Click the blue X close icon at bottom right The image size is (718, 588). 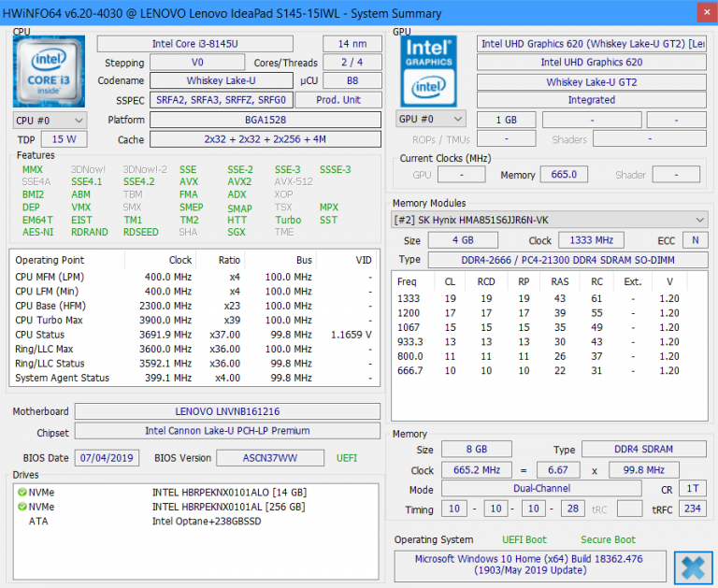(x=693, y=566)
